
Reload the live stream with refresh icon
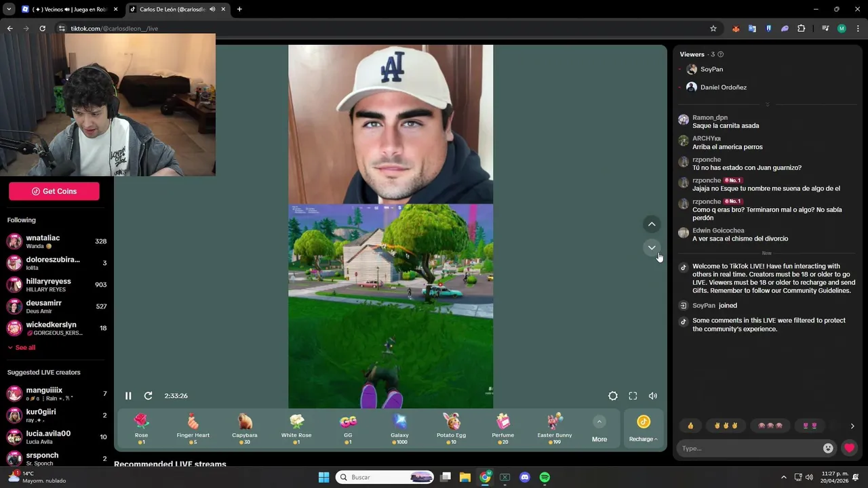click(148, 396)
